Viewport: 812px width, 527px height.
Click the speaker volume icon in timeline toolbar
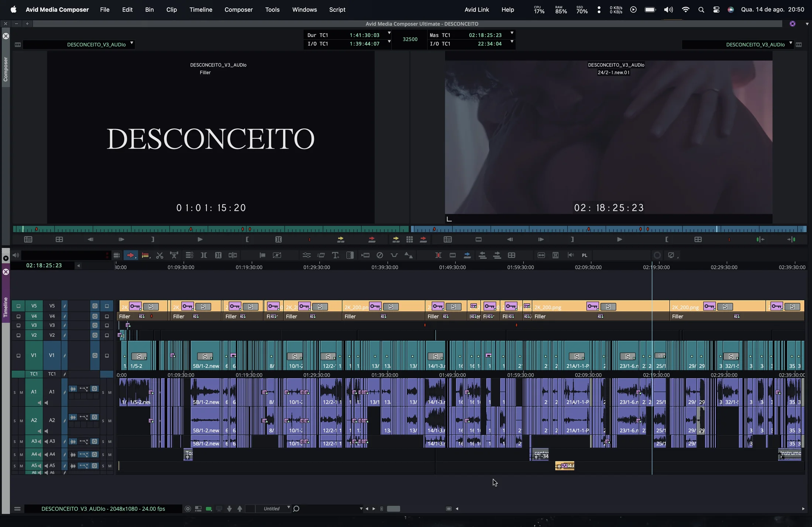(x=16, y=255)
